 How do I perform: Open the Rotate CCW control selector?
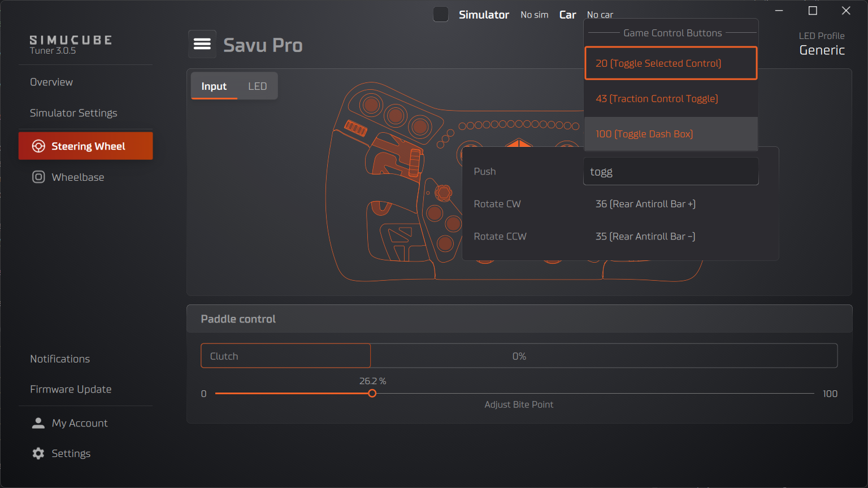[645, 236]
